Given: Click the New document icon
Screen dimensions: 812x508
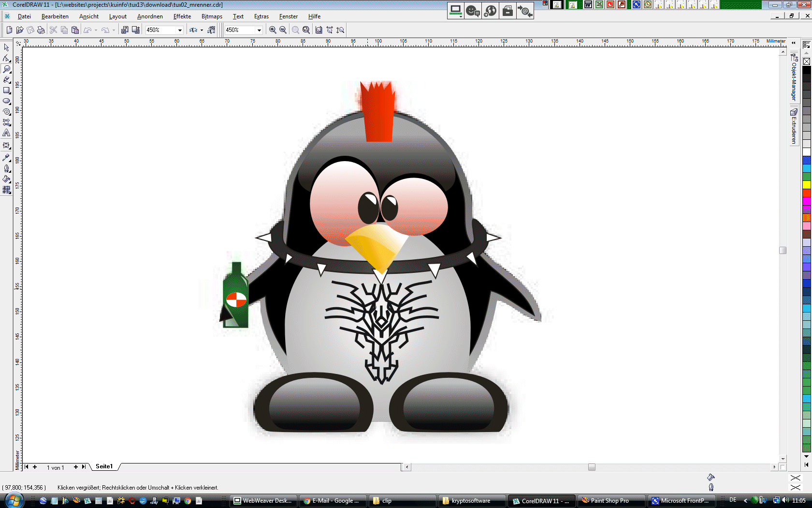Looking at the screenshot, I should pyautogui.click(x=9, y=30).
